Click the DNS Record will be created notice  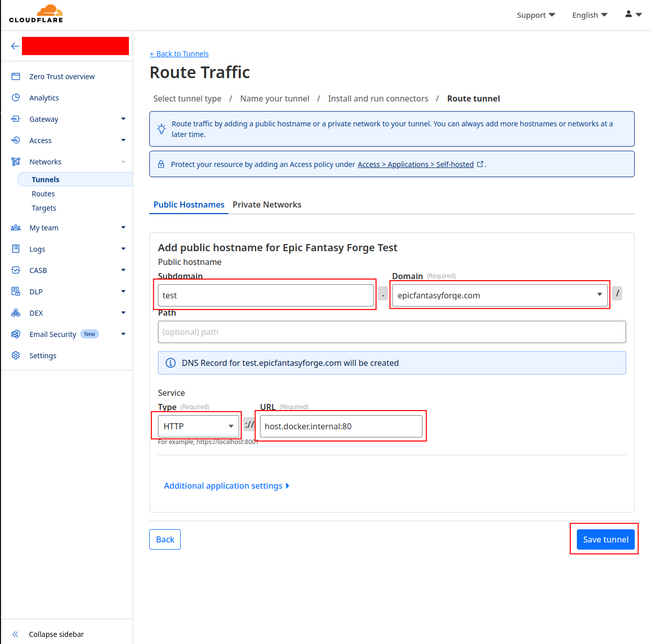(392, 363)
